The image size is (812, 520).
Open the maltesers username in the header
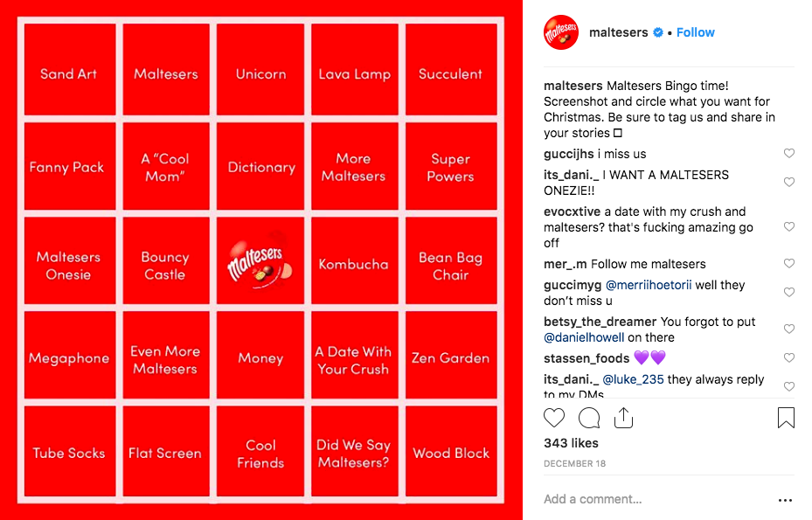tap(618, 32)
